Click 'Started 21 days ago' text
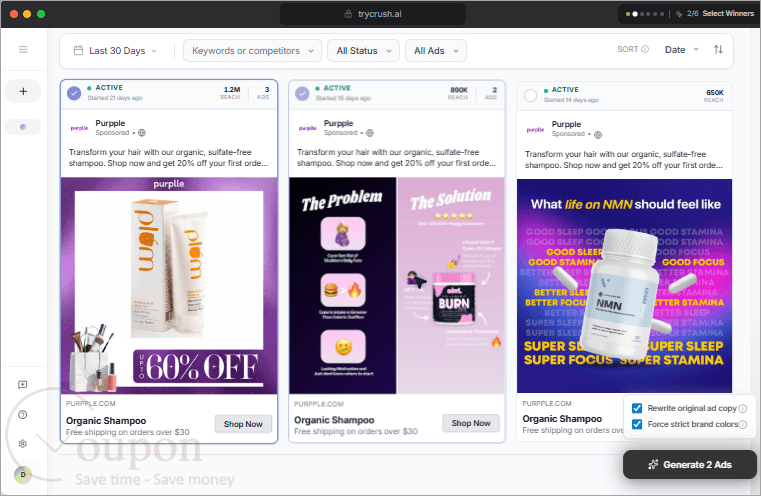761x496 pixels. pos(115,98)
